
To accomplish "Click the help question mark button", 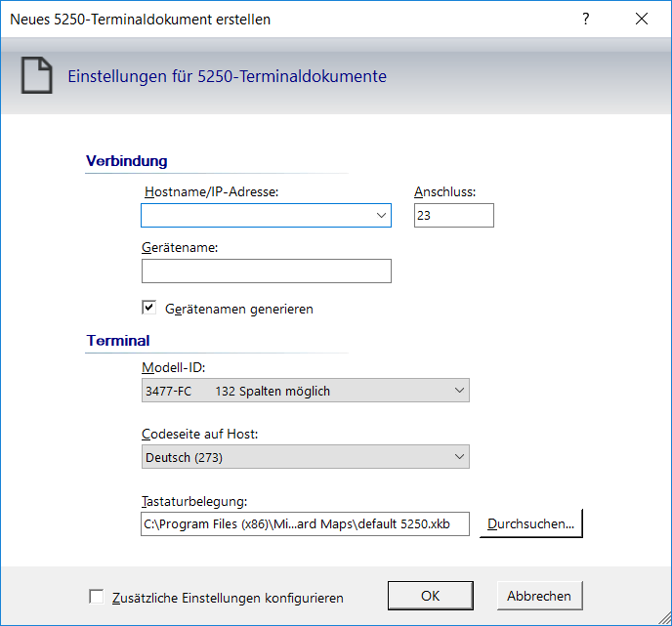I will 586,19.
